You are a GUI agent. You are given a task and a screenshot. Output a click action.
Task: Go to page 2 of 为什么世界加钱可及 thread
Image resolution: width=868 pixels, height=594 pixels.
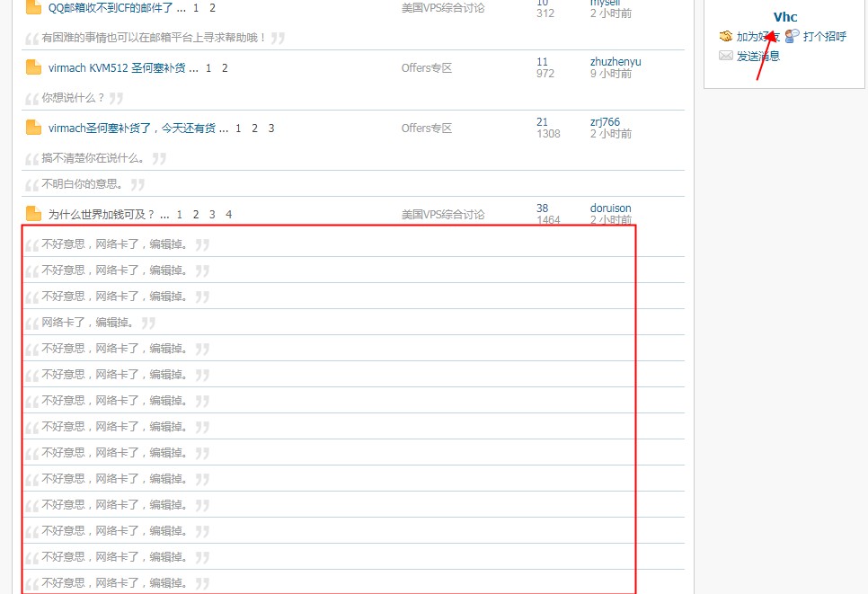(x=195, y=214)
